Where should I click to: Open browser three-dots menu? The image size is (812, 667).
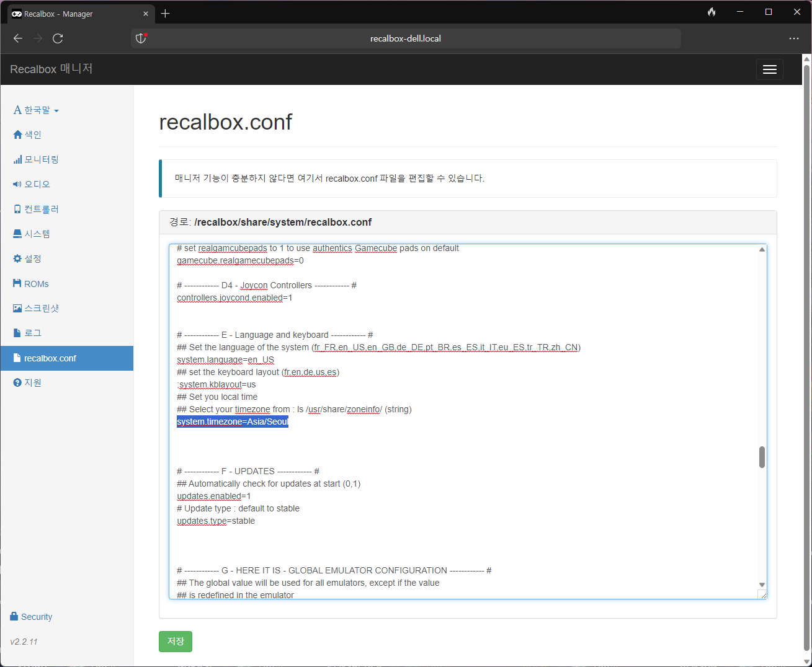[x=794, y=38]
